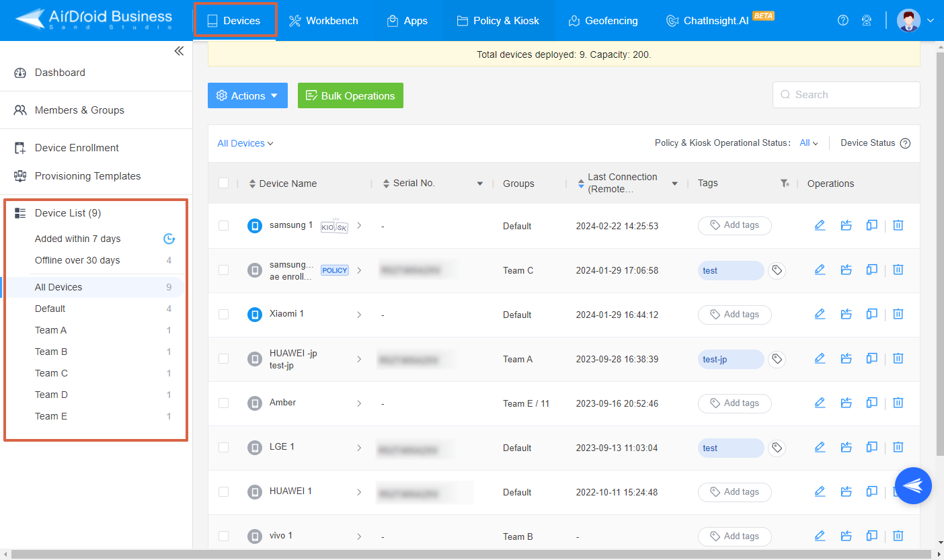The height and width of the screenshot is (560, 944).
Task: Delete the vivo 1 device trash icon
Action: pos(898,536)
